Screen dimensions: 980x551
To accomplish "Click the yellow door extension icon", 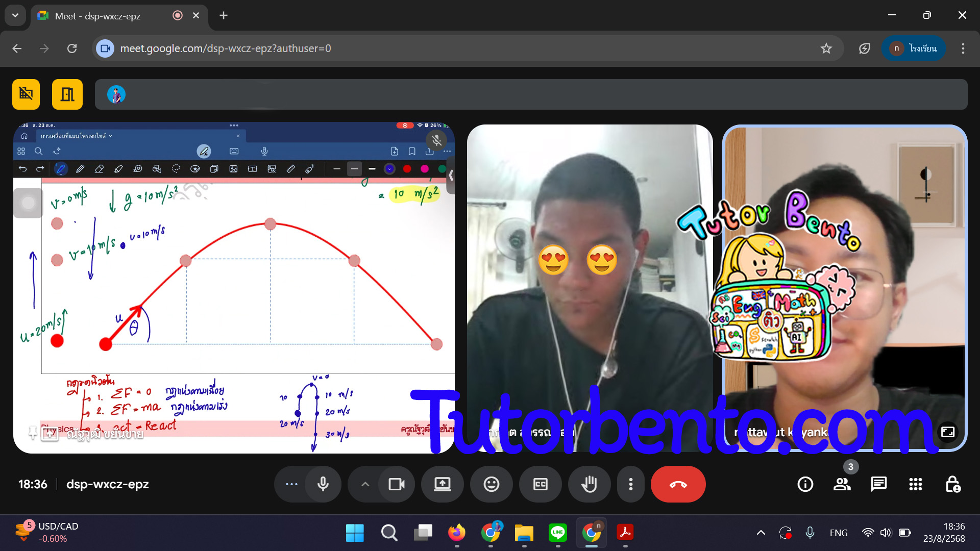I will 67,94.
